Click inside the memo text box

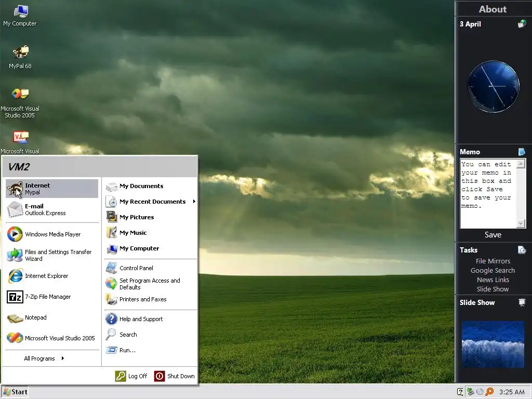[488, 193]
